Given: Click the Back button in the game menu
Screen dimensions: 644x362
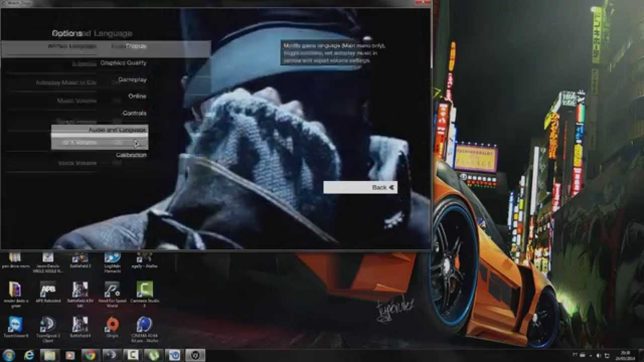Looking at the screenshot, I should click(360, 188).
